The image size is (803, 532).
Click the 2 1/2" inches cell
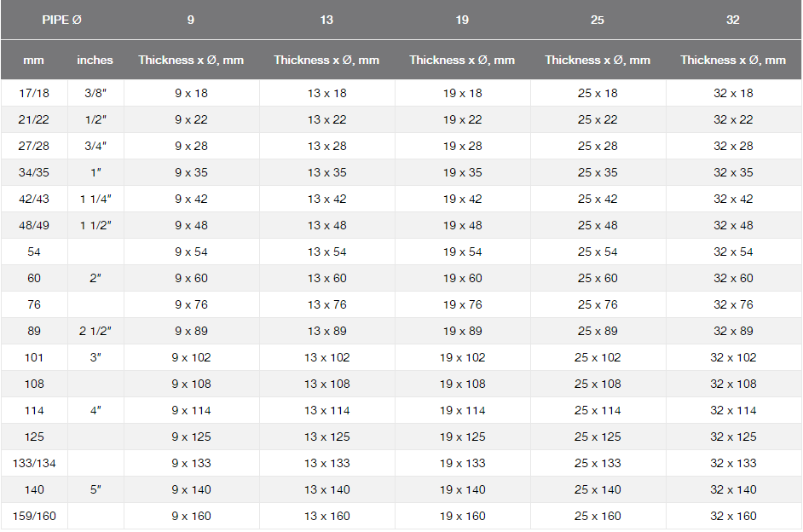(x=95, y=331)
